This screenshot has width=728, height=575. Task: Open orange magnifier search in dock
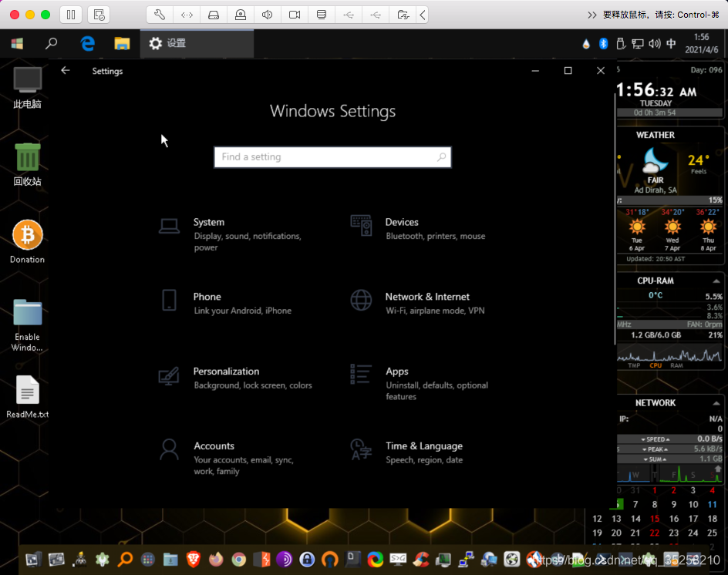point(125,560)
